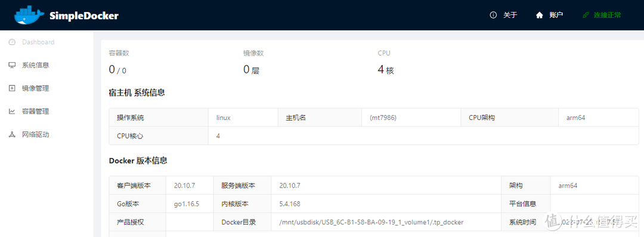Click the 镜像数 label
644x237 pixels.
click(253, 53)
